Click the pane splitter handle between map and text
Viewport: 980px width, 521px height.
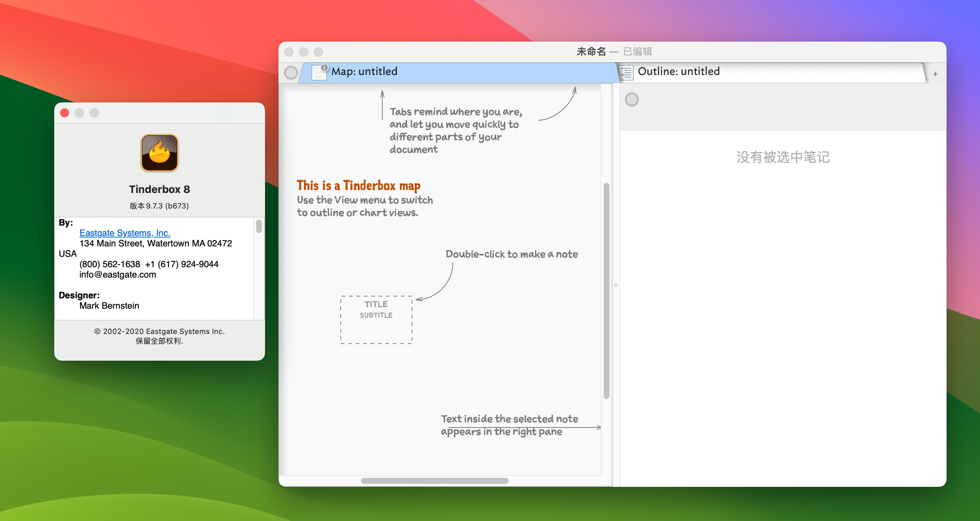[616, 285]
